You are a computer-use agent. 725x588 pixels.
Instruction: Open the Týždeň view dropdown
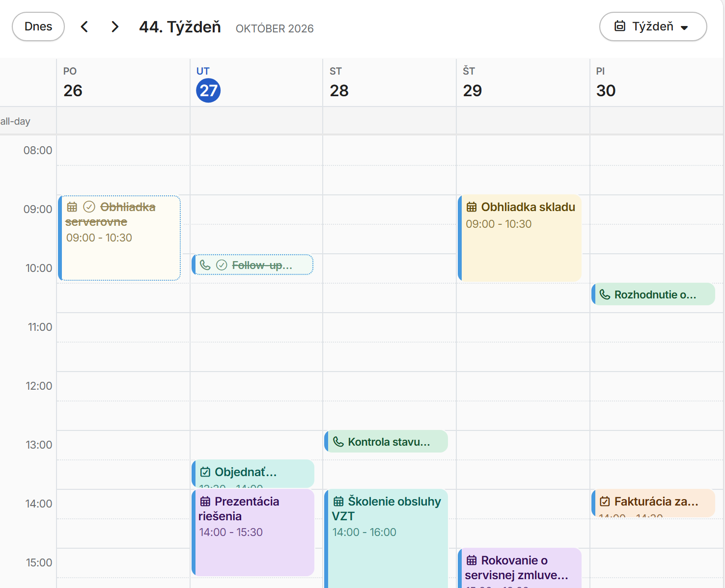[653, 27]
